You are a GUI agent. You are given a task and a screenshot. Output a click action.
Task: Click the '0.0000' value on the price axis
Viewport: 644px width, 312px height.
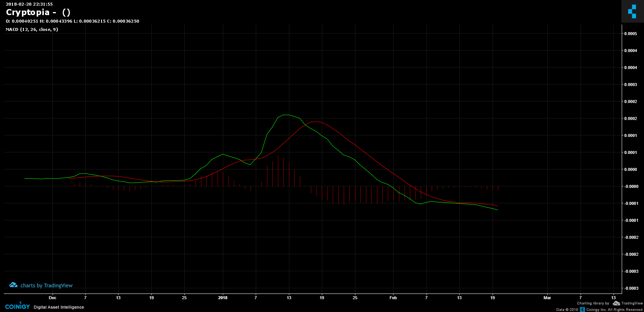(x=630, y=169)
